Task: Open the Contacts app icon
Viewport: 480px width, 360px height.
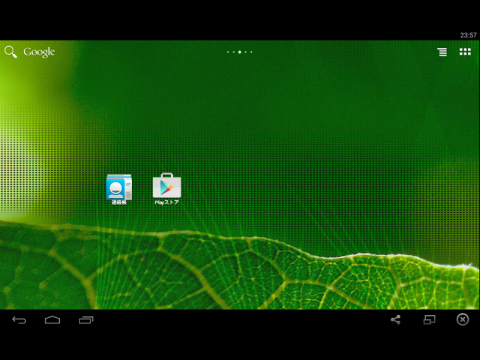Action: coord(119,189)
